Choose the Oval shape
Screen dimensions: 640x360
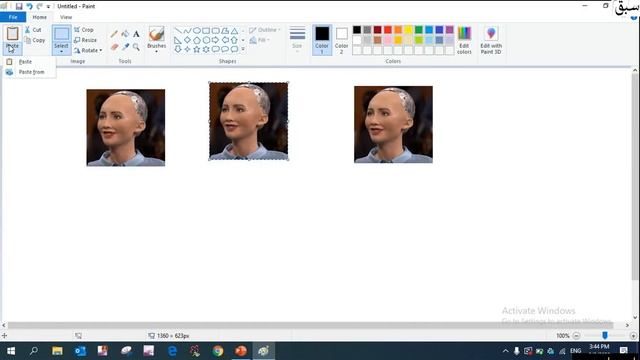(x=197, y=31)
